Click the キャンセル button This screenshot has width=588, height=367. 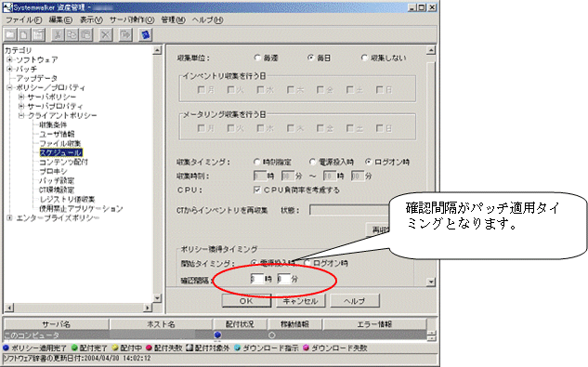tap(300, 301)
